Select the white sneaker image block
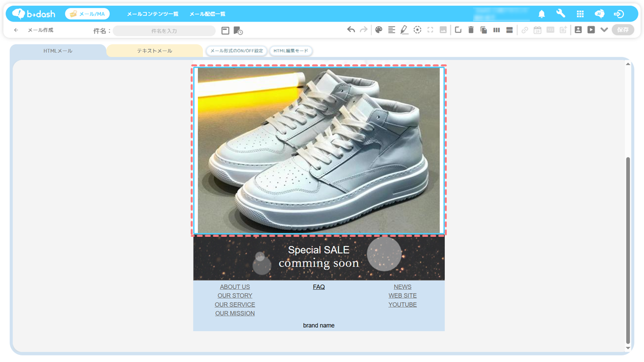Screen dimensions: 644x362 pos(319,150)
